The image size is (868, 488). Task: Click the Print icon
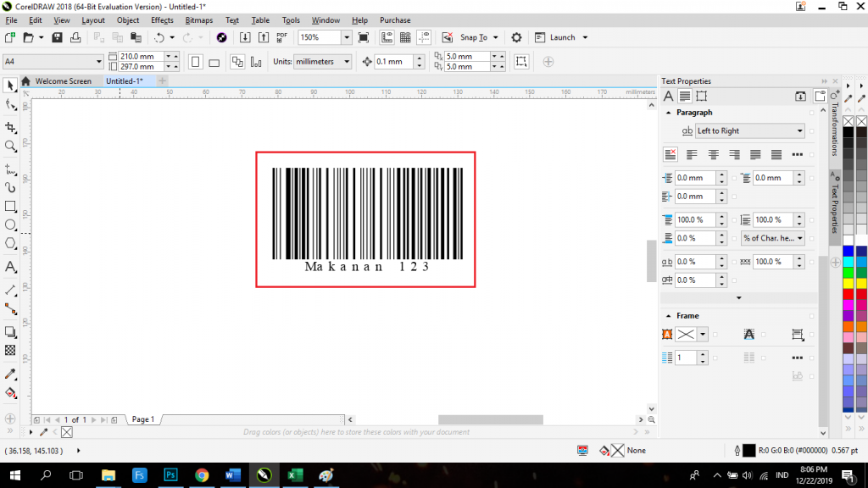75,37
